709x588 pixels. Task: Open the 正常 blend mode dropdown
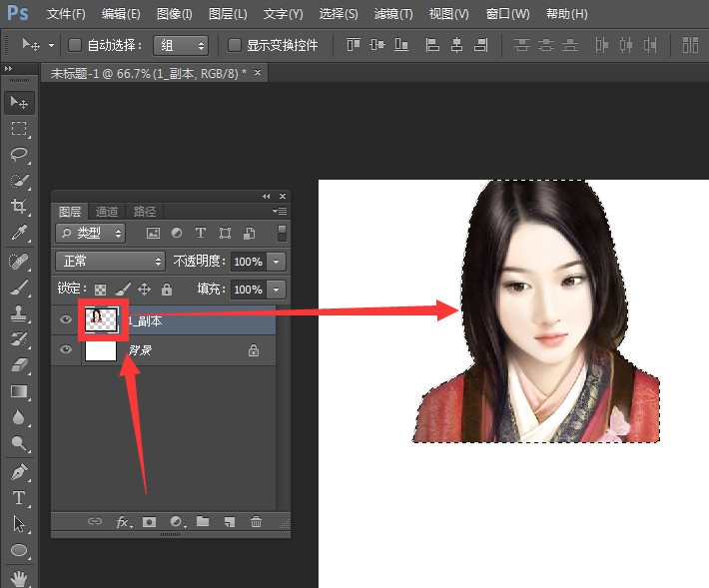tap(110, 262)
